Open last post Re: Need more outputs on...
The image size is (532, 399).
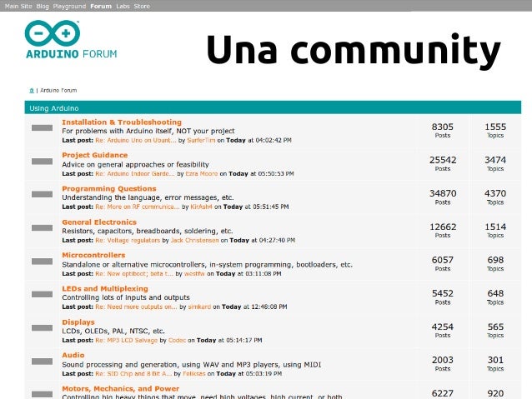click(136, 307)
